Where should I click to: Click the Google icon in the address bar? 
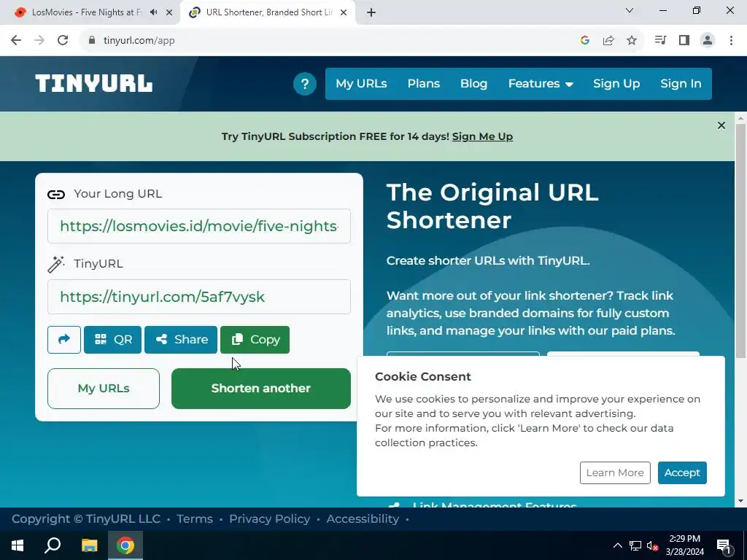pos(585,41)
